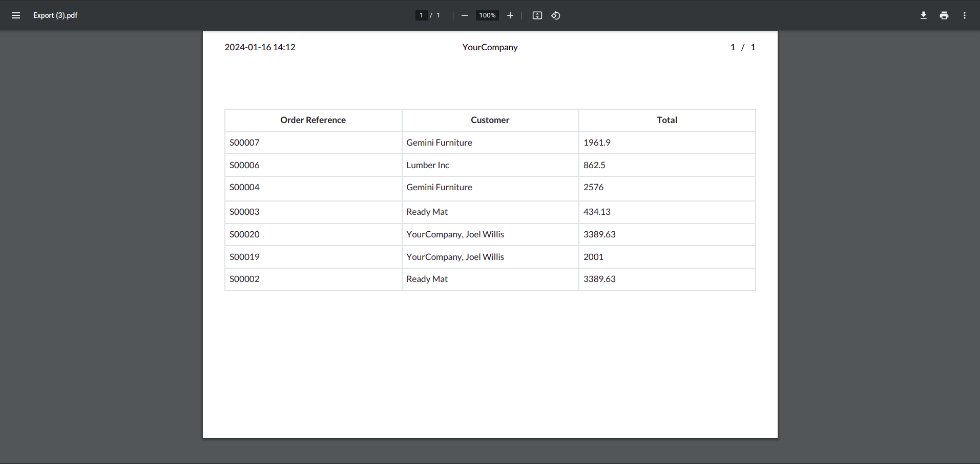Print the PDF document
Image resolution: width=980 pixels, height=464 pixels.
tap(944, 15)
